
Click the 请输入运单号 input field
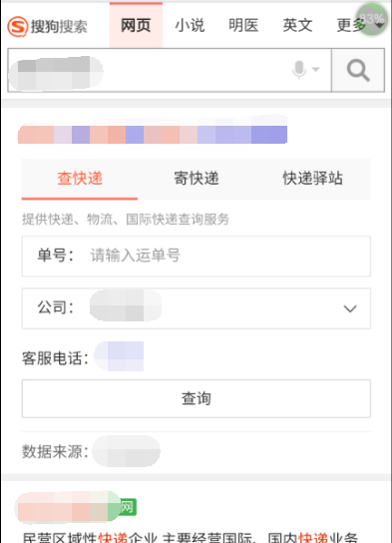pos(196,257)
